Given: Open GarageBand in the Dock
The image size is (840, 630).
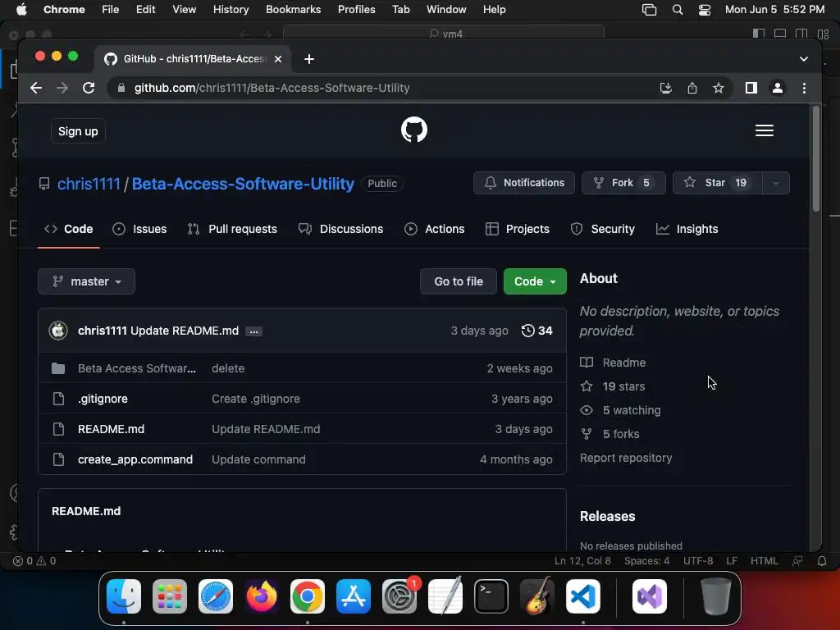Looking at the screenshot, I should tap(537, 596).
